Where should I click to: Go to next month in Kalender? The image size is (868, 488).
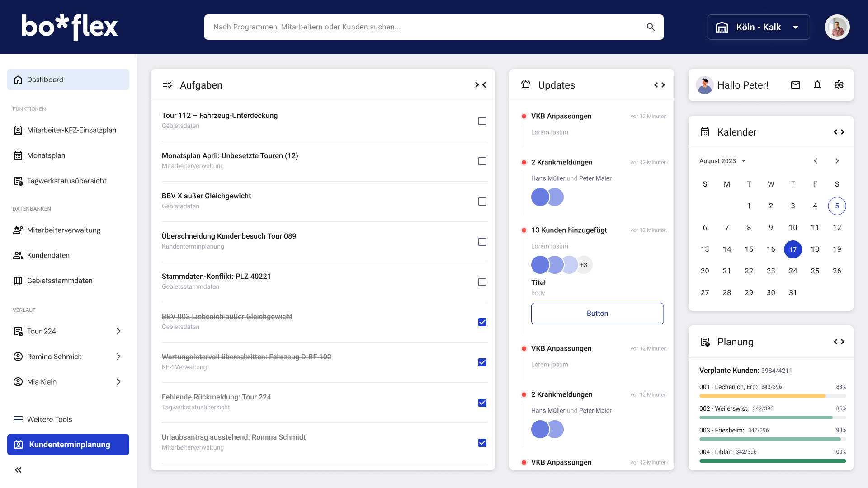tap(837, 161)
